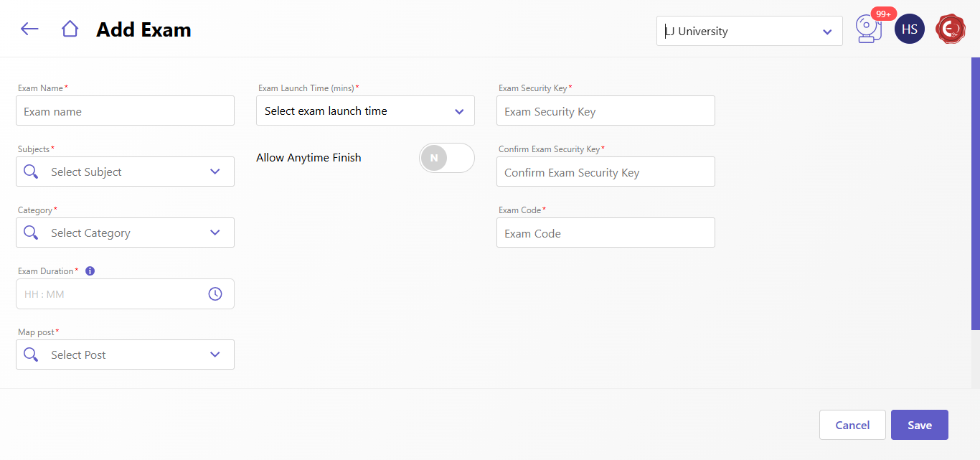Click into the Exam Code field
This screenshot has width=980, height=460.
[x=606, y=233]
